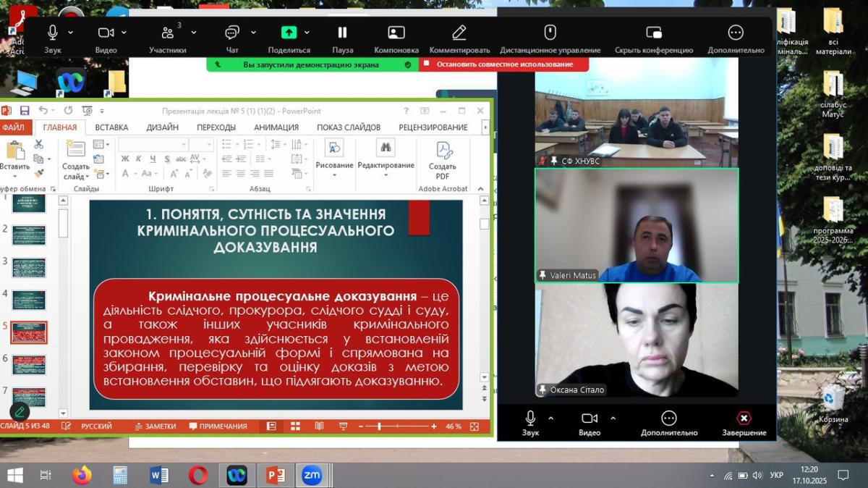This screenshot has width=868, height=488.
Task: Open Дополнительно menu in top Zoom toolbar
Action: pos(736,38)
